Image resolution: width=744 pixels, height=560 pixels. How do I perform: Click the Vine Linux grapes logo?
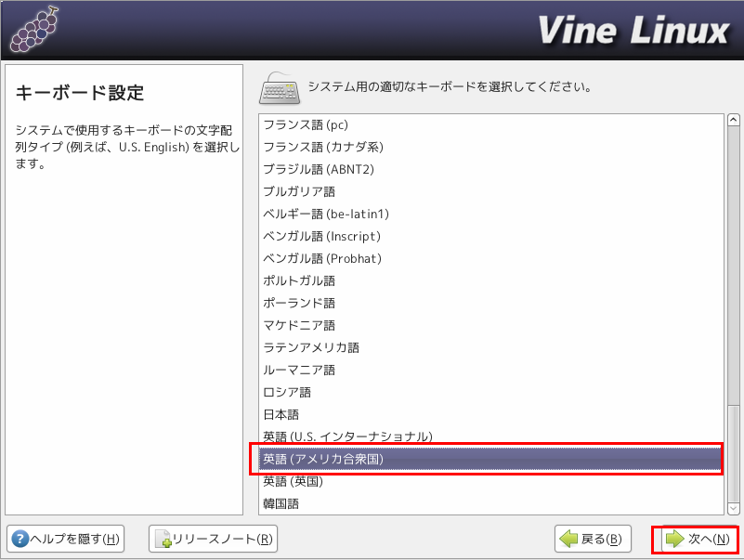[x=34, y=30]
